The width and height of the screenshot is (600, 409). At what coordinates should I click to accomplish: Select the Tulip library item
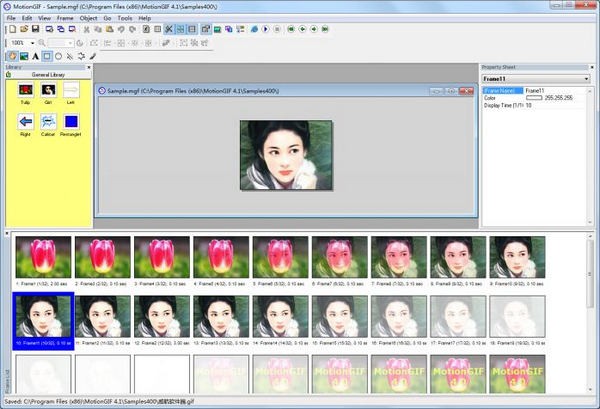(25, 91)
